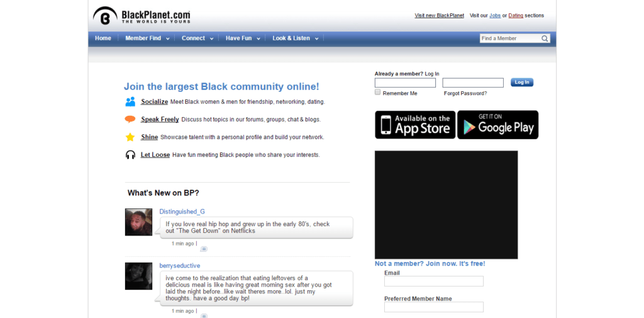The image size is (644, 318).
Task: Click Not a member? Join now link
Action: 430,264
